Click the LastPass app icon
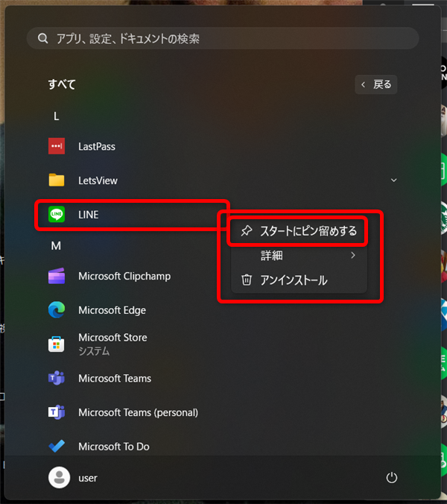 [57, 146]
